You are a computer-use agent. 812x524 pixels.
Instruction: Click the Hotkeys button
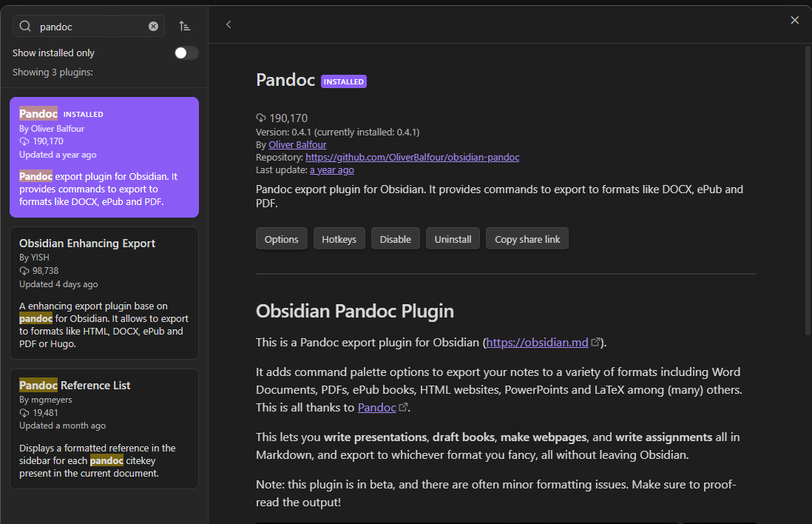(339, 239)
